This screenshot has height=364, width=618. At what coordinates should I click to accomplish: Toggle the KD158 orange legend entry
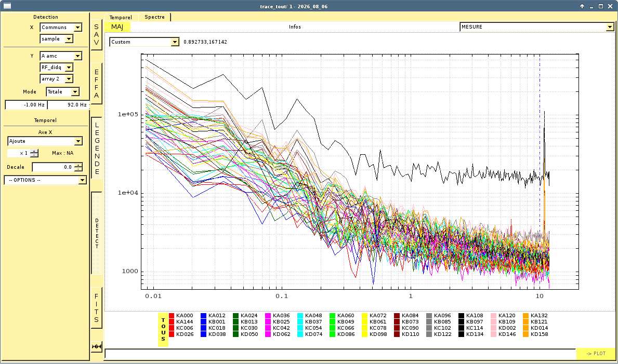click(536, 334)
